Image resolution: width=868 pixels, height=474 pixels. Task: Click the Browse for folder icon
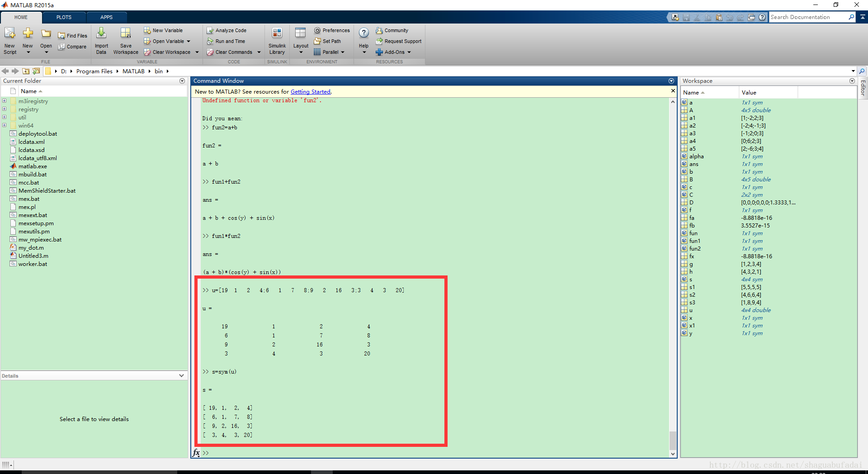point(36,71)
